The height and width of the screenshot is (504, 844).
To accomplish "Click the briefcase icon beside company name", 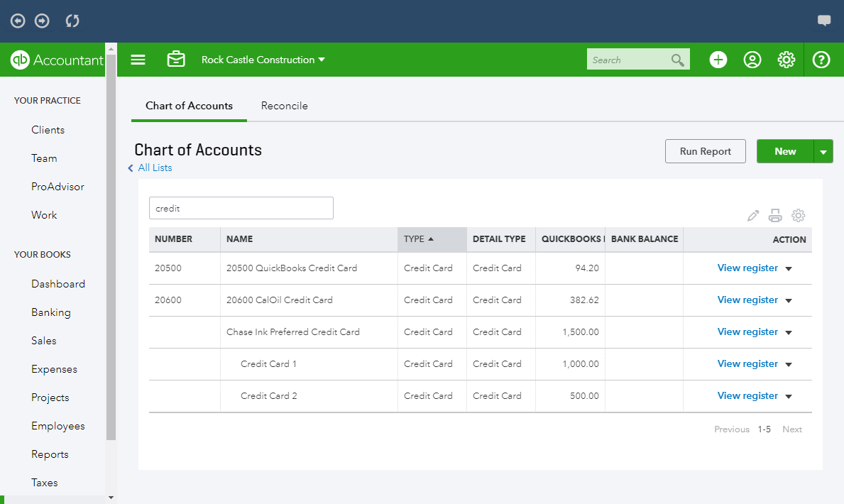I will click(x=176, y=60).
